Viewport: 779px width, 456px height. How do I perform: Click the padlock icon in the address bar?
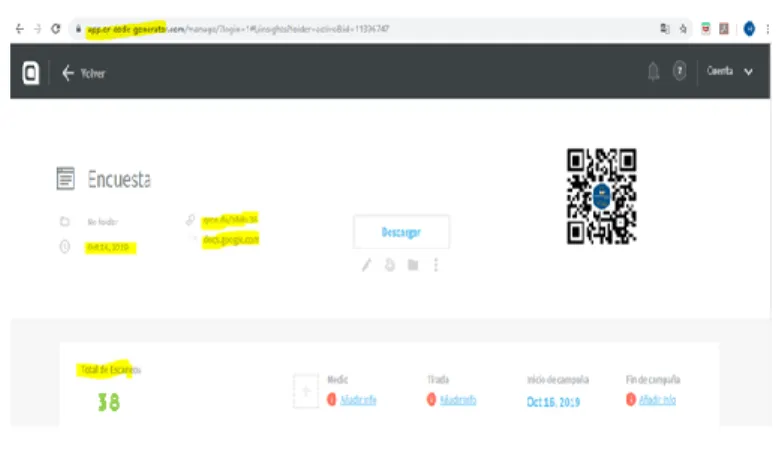click(x=78, y=29)
